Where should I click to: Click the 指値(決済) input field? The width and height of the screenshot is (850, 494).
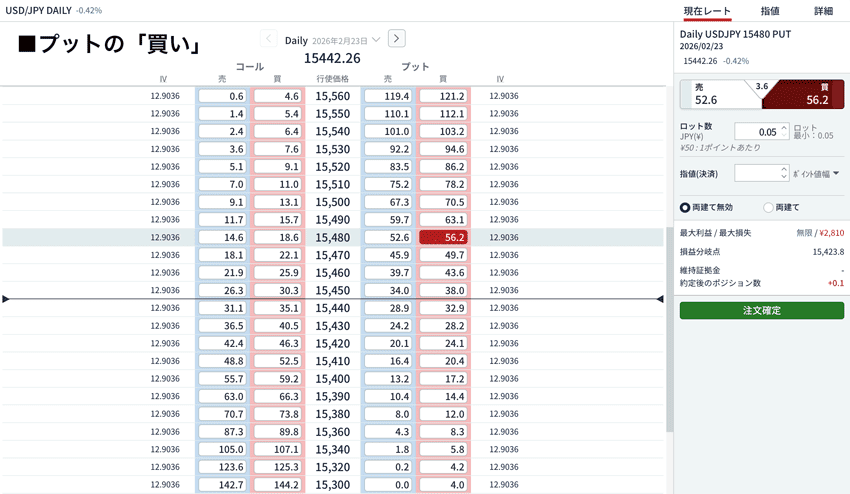[755, 173]
